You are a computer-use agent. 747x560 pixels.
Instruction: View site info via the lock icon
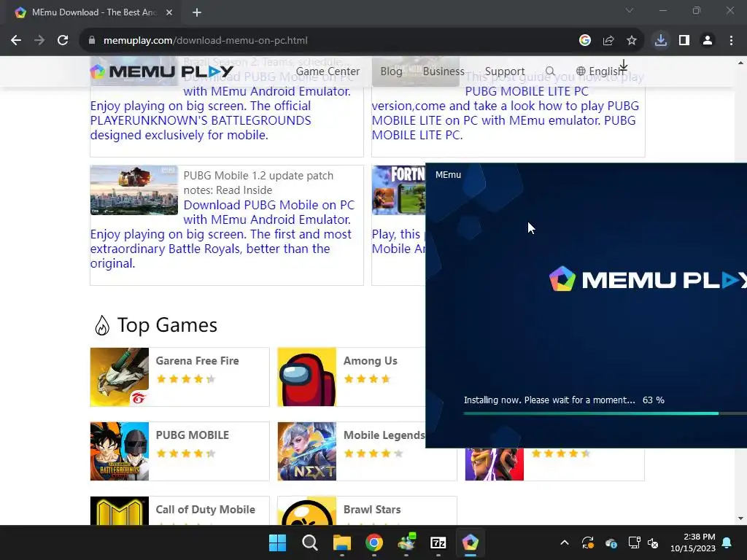pos(92,41)
